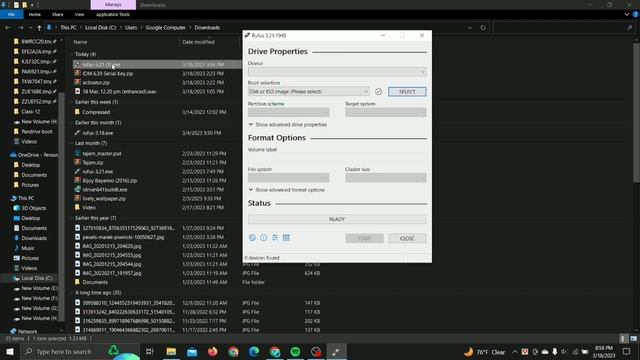640x360 pixels.
Task: Expand Show advanced drive properties
Action: point(287,124)
